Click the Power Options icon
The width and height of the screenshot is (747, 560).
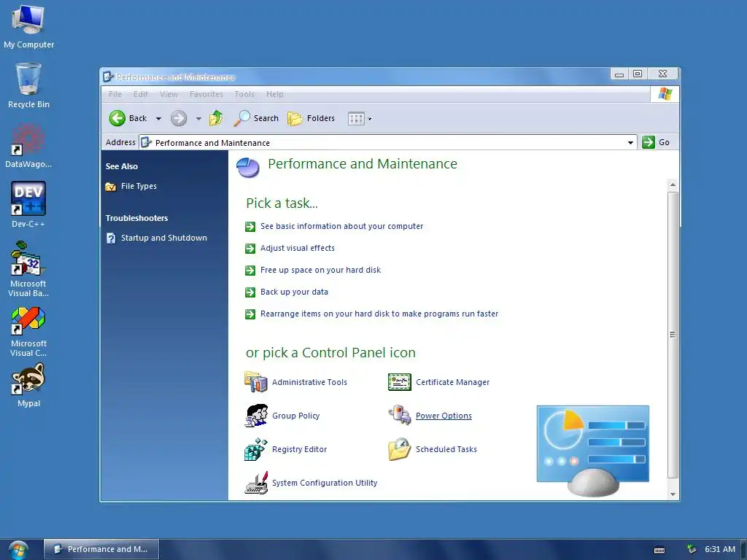(x=400, y=415)
